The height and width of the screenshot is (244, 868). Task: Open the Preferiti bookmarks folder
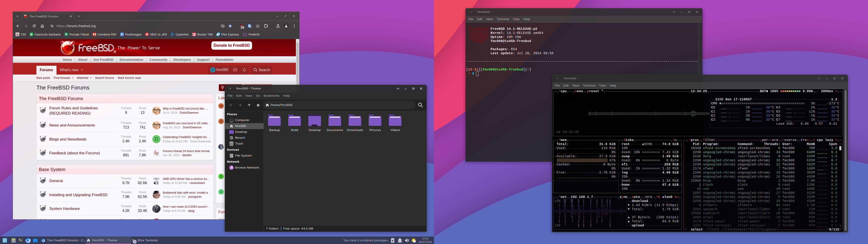[251, 34]
